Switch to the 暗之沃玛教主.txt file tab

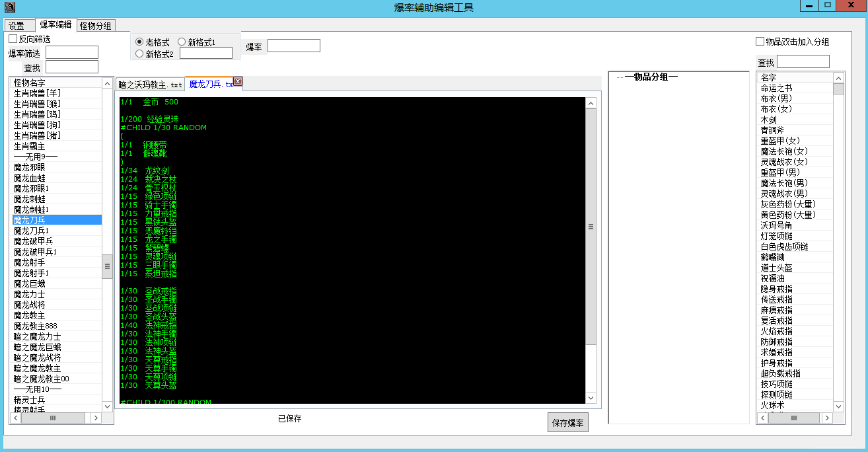coord(150,85)
